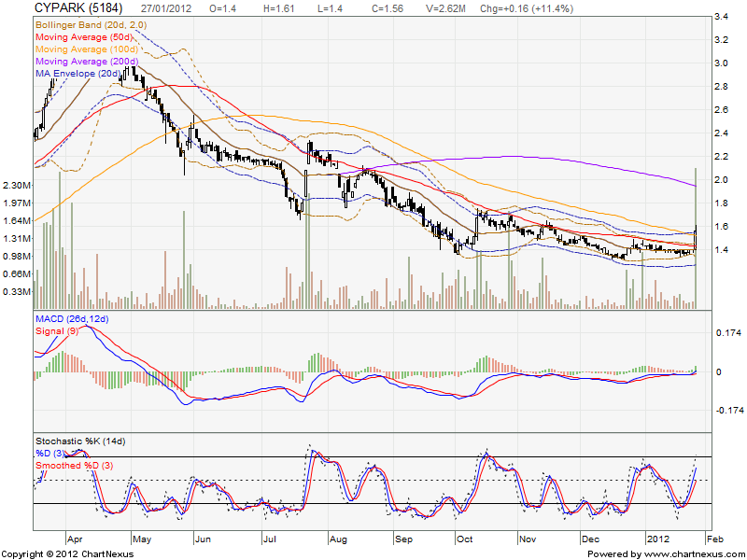Click the 2012 label on the date axis
Screen dimensions: 747x560
(658, 539)
